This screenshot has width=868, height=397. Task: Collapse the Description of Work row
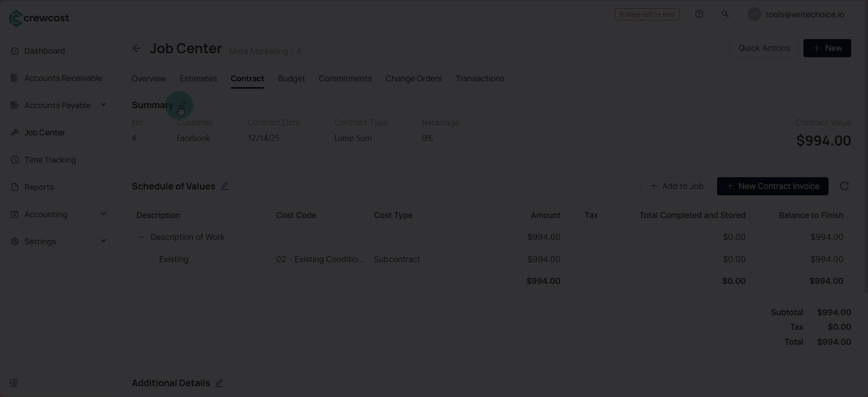click(x=141, y=237)
